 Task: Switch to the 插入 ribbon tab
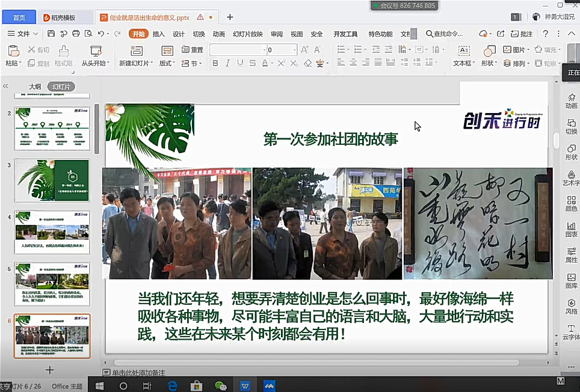coord(158,34)
